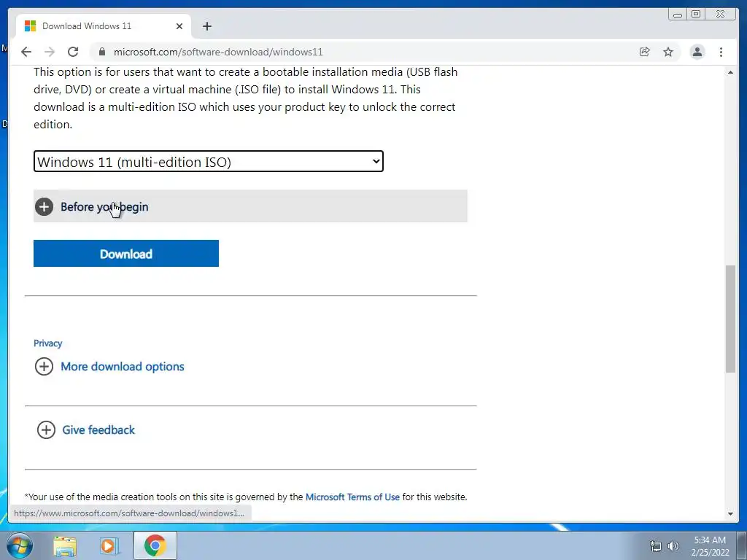Bookmark this page with the star

click(668, 52)
